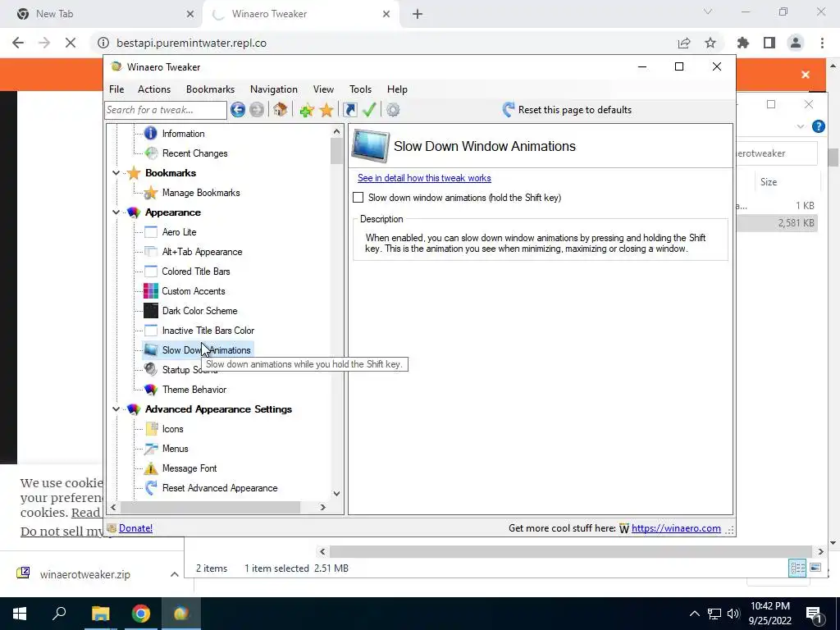Viewport: 840px width, 630px height.
Task: Open Recent Changes in the tree
Action: pos(194,153)
